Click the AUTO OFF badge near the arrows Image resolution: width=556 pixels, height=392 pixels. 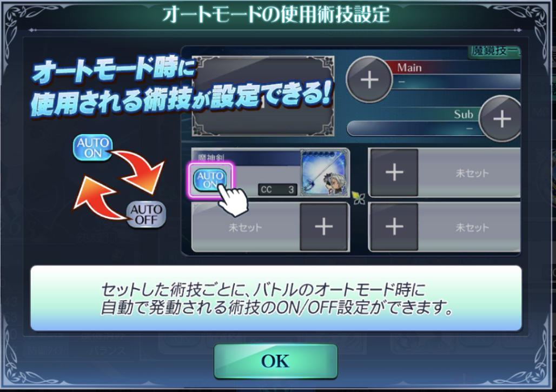[147, 215]
